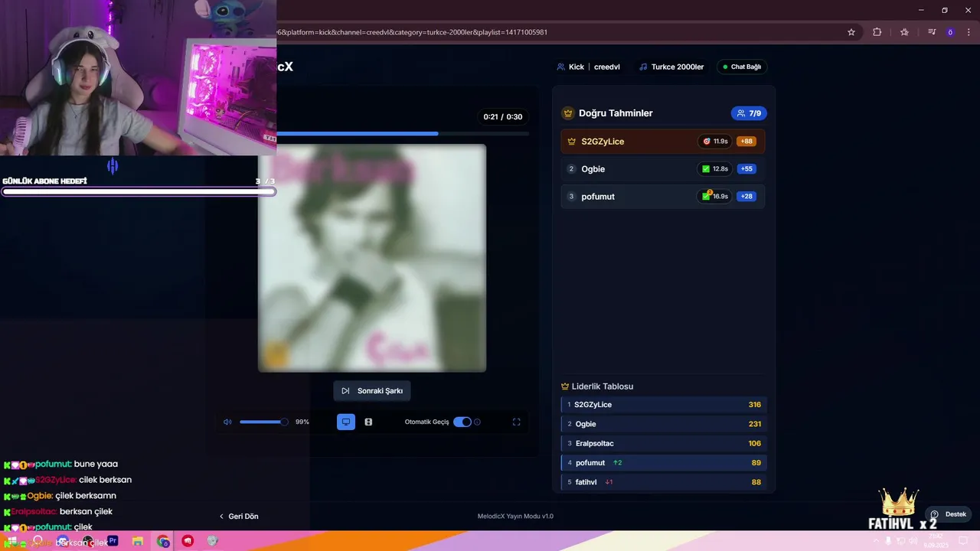The height and width of the screenshot is (551, 980).
Task: Open the Destek support button
Action: tap(949, 514)
